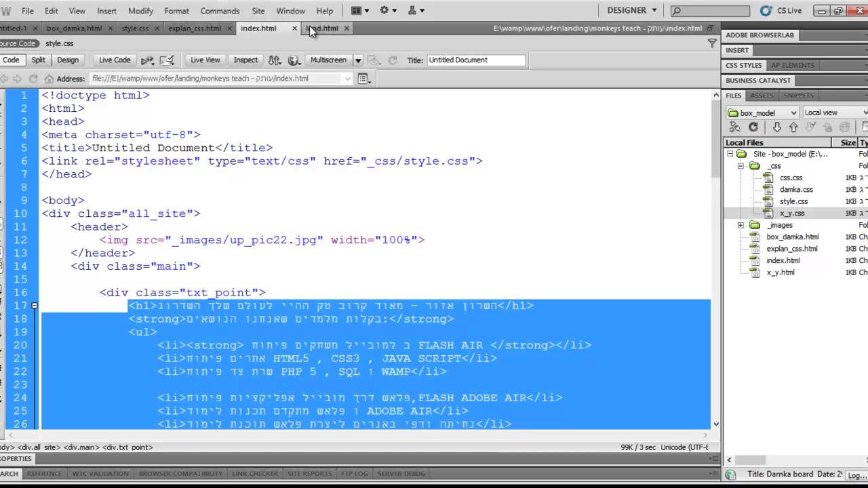Expand the ADOBE BROWSERLAB panel
868x488 pixels.
pyautogui.click(x=759, y=35)
